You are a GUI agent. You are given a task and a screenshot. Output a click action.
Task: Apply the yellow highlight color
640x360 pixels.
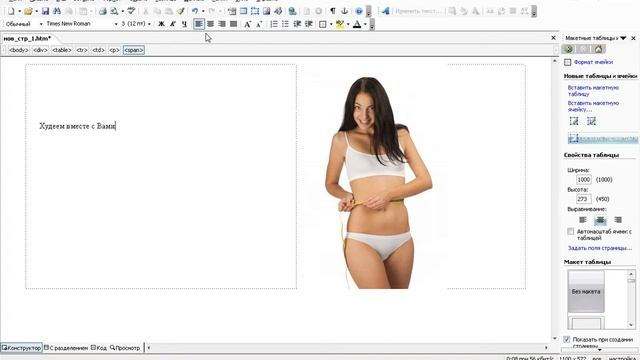340,24
